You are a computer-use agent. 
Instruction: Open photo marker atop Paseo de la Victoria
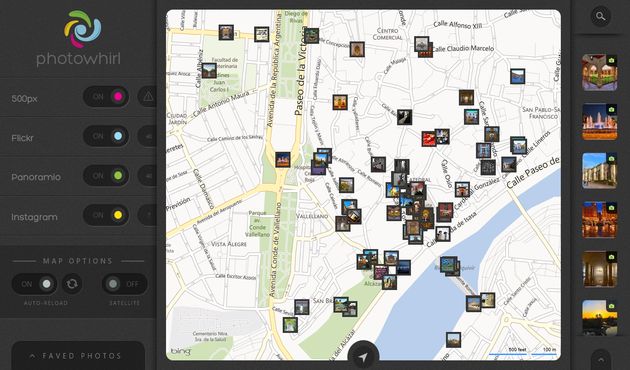[x=311, y=36]
